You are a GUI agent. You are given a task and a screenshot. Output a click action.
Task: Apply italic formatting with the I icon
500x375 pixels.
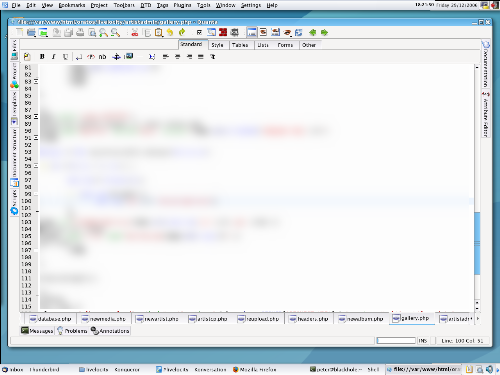point(53,57)
